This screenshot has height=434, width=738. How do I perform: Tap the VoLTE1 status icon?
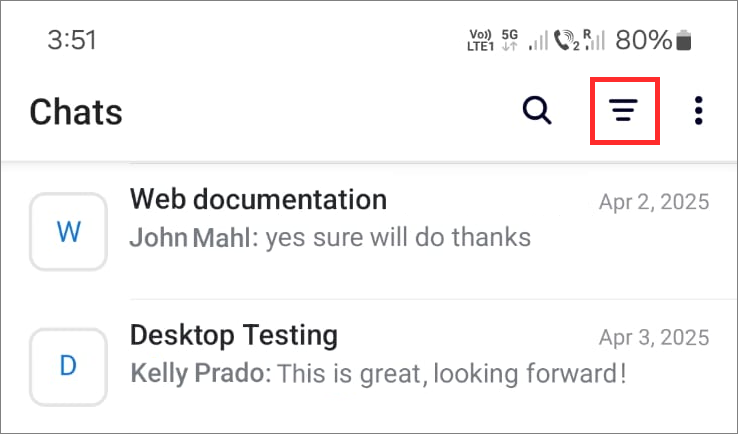481,40
